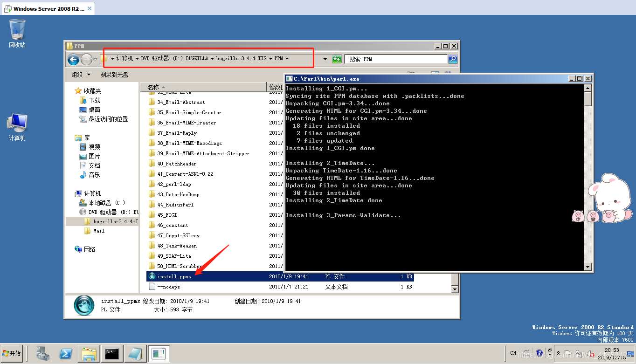
Task: Go back with the Explorer back arrow
Action: (73, 59)
